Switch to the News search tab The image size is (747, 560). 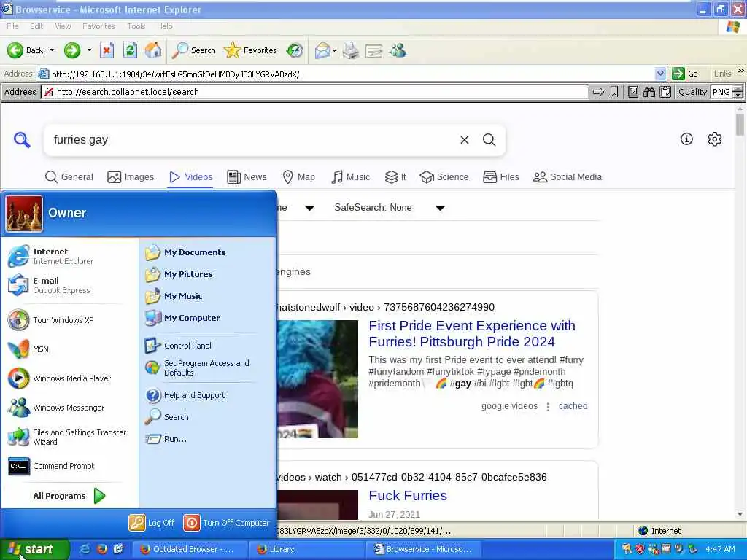(x=247, y=177)
